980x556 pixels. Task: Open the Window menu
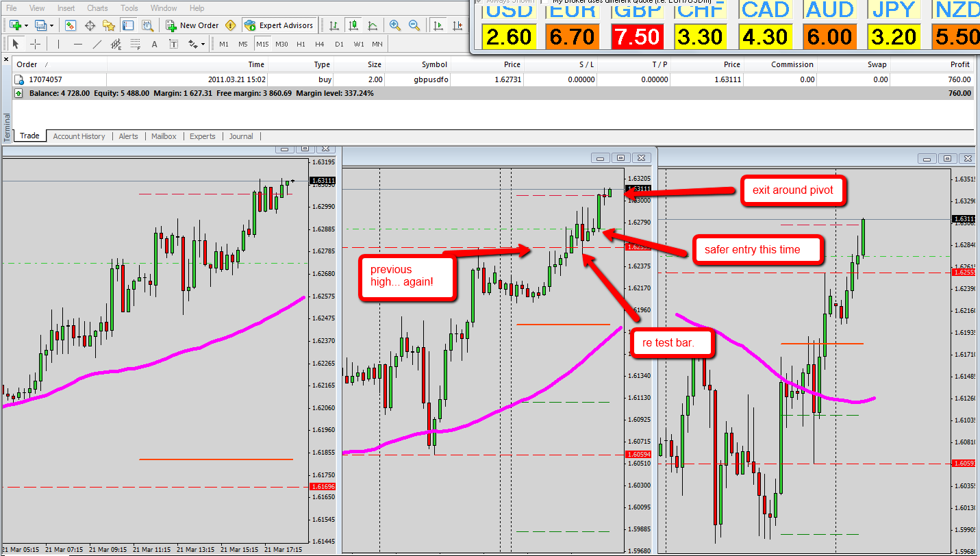[x=164, y=8]
